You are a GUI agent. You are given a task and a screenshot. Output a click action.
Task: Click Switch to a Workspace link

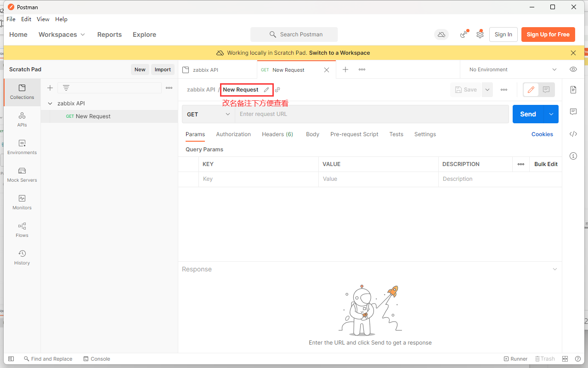coord(339,53)
